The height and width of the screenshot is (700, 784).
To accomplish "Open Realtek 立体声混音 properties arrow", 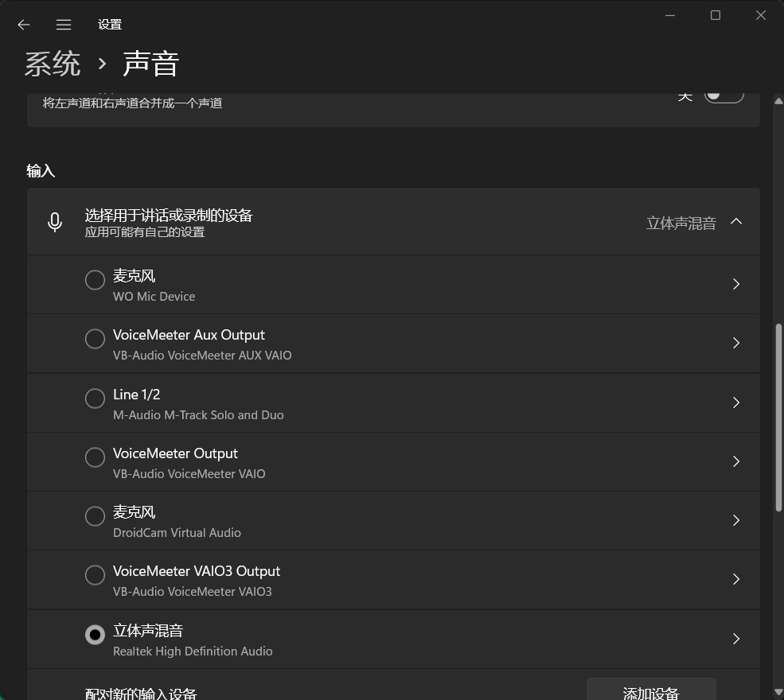I will pos(735,639).
